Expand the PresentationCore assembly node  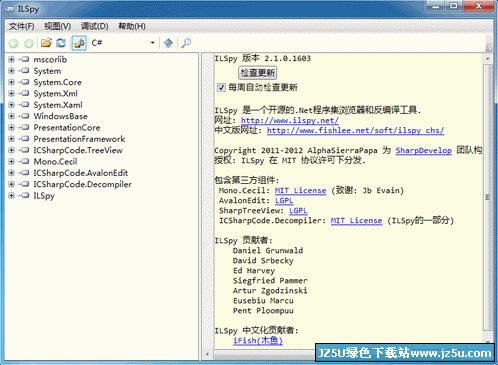pos(11,127)
